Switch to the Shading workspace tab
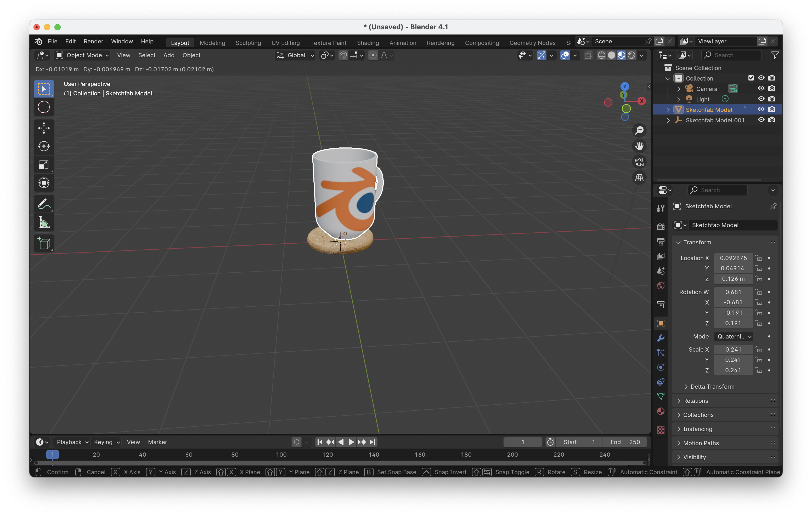 368,43
